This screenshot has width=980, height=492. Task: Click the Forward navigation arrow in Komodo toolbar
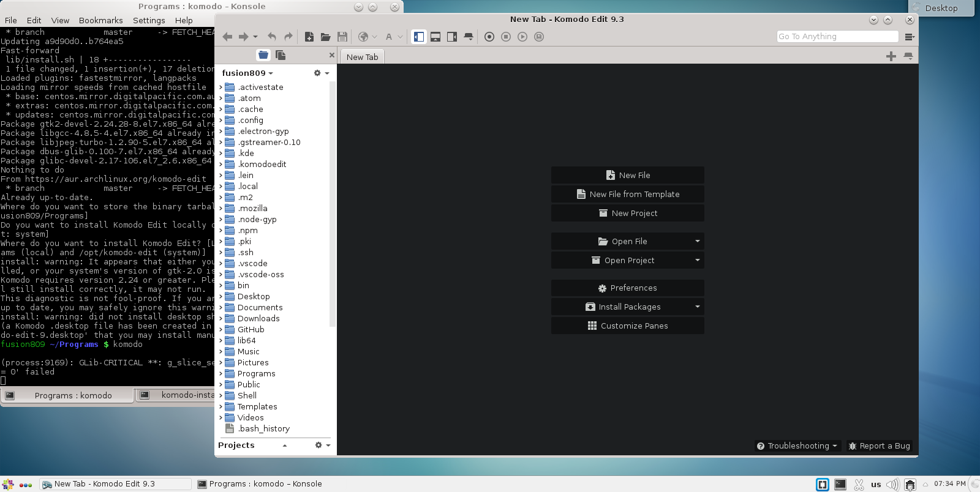click(243, 37)
